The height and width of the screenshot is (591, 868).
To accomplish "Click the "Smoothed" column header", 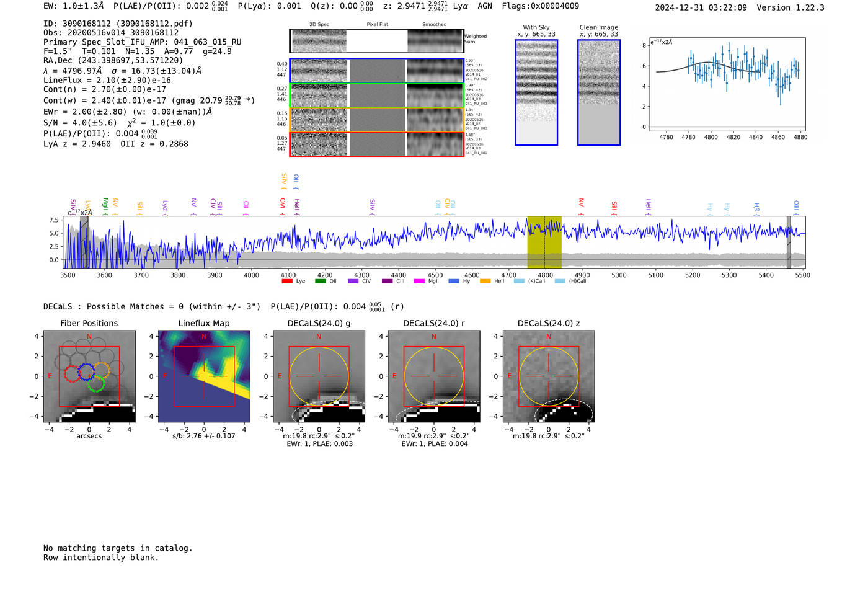I will (x=434, y=24).
